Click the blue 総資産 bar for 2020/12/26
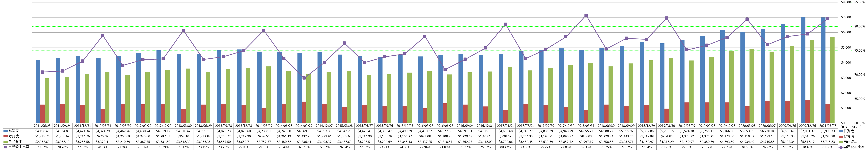The height and width of the screenshot is (150, 868). 803,70
